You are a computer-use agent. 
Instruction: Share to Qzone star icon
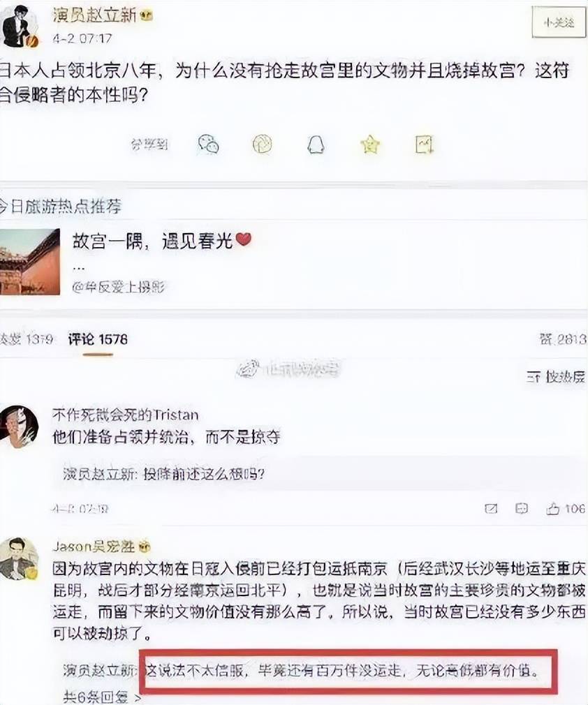click(370, 144)
